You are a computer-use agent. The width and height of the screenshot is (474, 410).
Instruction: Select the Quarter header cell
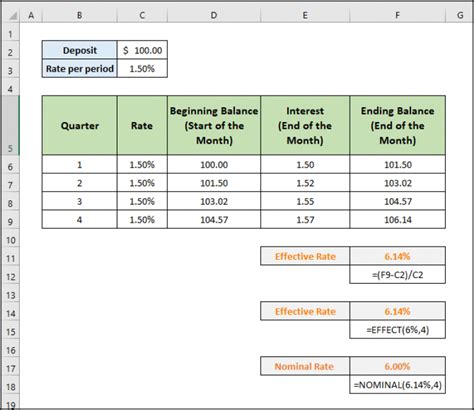point(80,125)
